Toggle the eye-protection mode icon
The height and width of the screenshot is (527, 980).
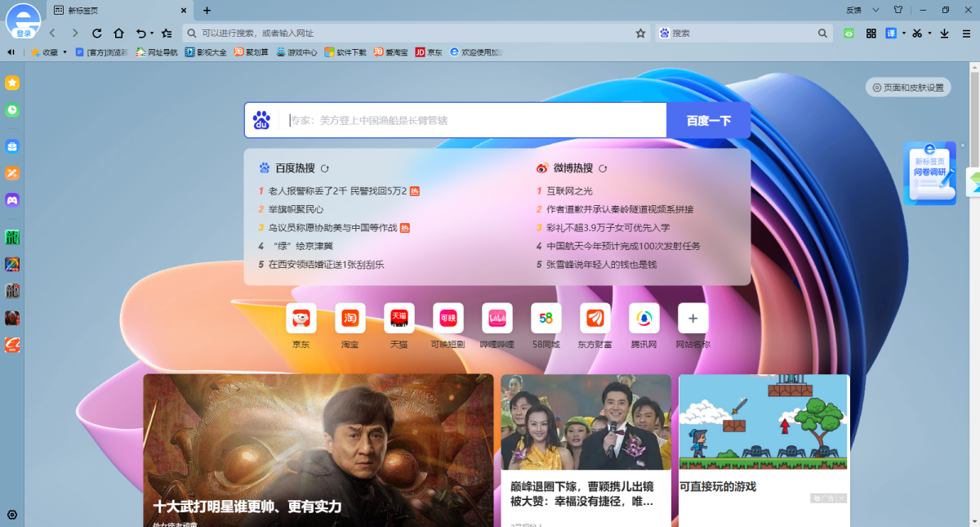click(x=849, y=34)
